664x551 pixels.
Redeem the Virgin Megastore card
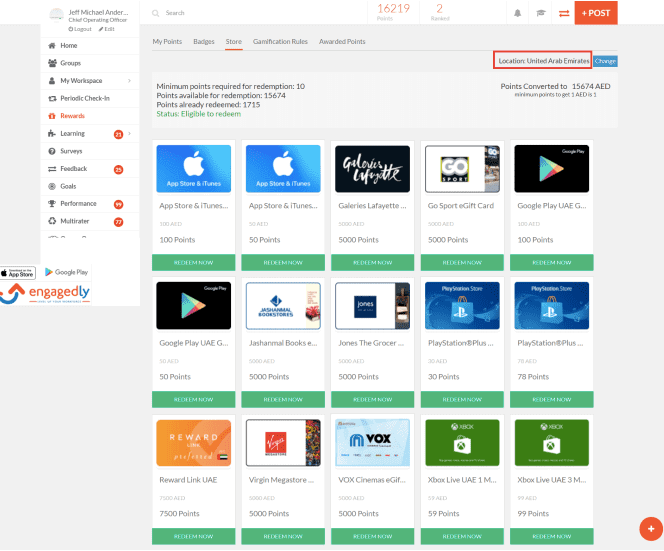click(x=283, y=536)
